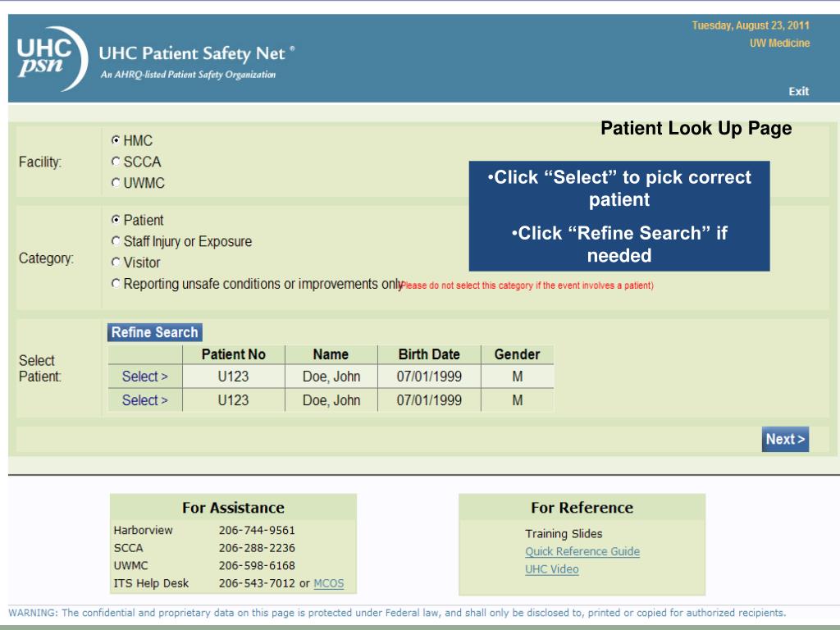840x630 pixels.
Task: Click Select in the first patient row
Action: (144, 377)
